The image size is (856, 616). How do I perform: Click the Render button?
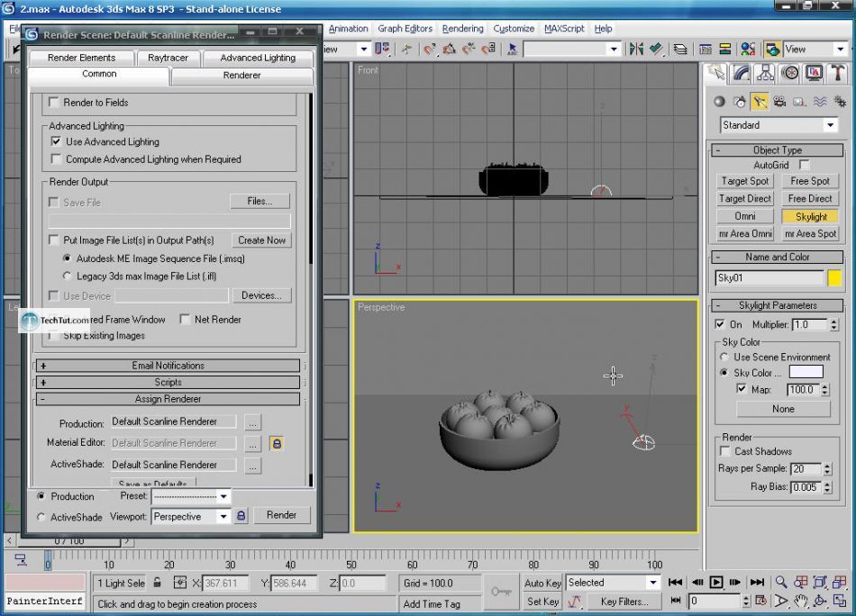pos(281,515)
